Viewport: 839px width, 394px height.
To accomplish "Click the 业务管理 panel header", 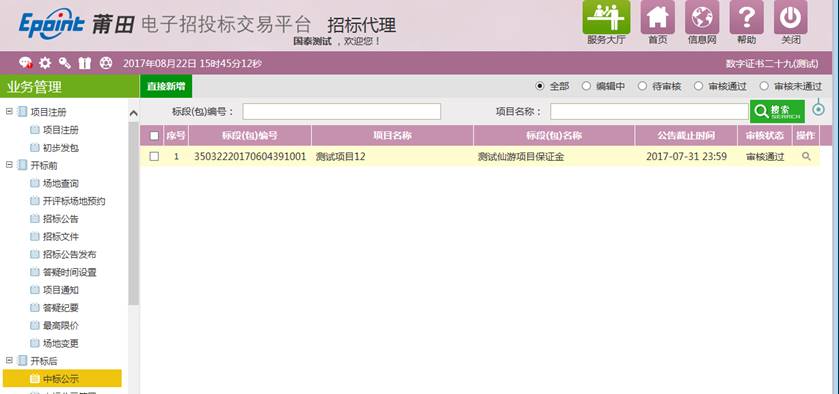I will pyautogui.click(x=70, y=86).
